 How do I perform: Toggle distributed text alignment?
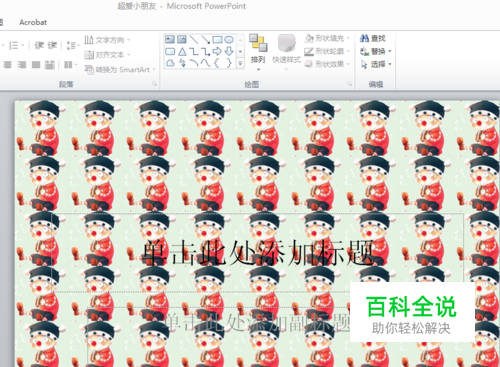point(50,64)
